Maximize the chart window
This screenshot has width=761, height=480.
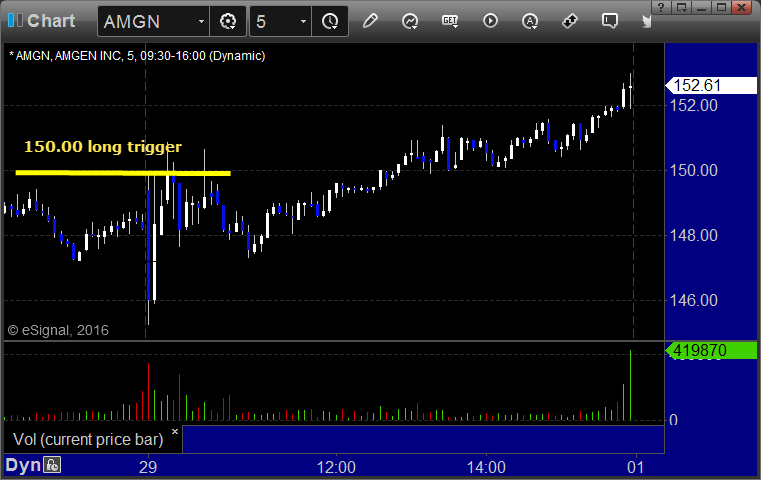721,7
